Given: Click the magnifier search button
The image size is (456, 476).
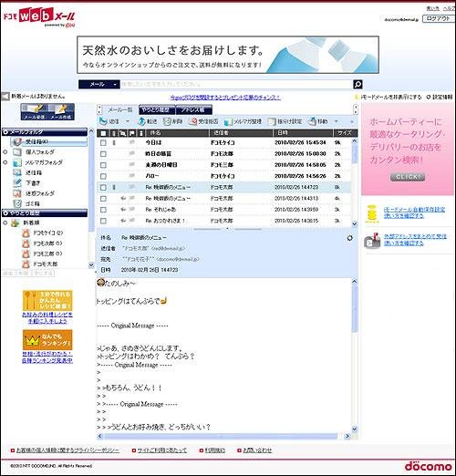Looking at the screenshot, I should pyautogui.click(x=358, y=84).
